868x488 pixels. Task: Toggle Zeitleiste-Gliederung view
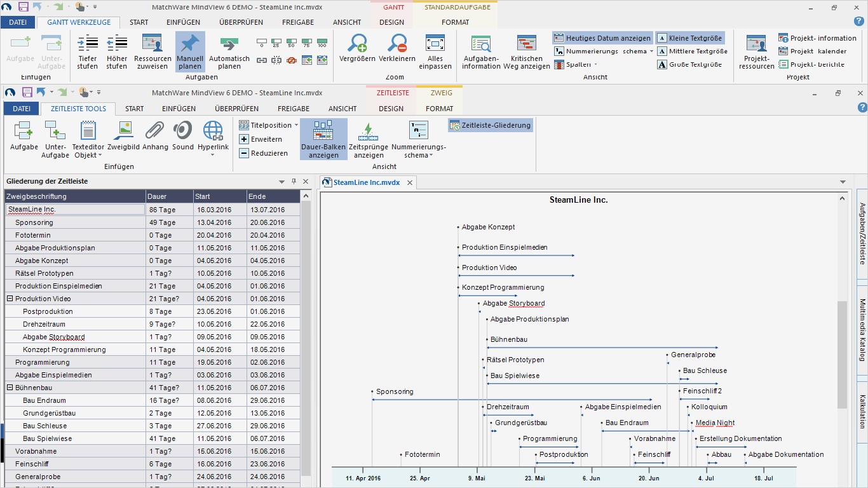point(490,125)
